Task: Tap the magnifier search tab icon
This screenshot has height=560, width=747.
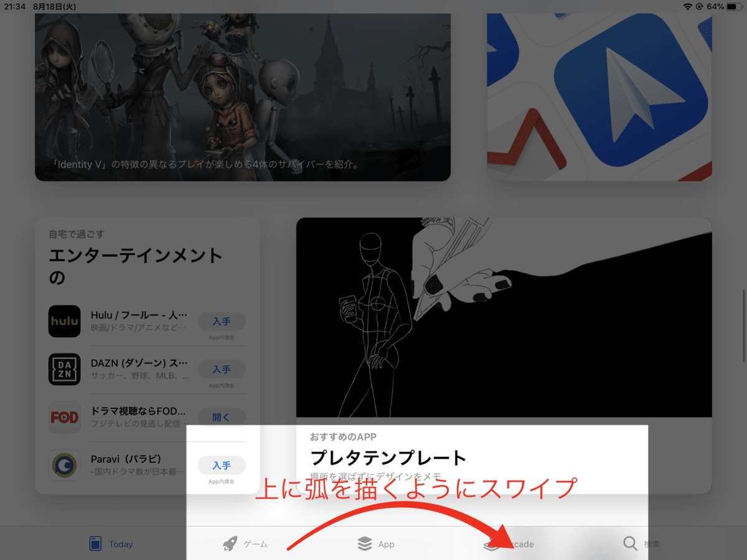Action: [631, 544]
